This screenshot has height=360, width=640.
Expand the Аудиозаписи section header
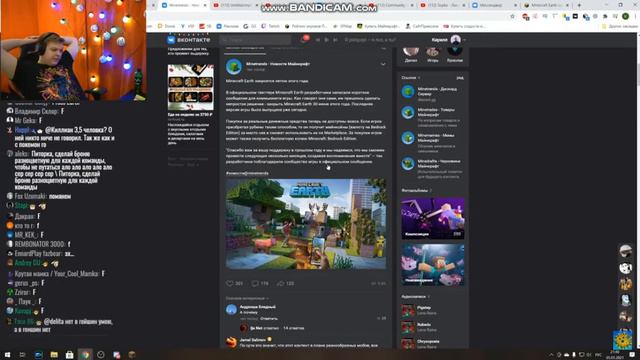click(416, 296)
